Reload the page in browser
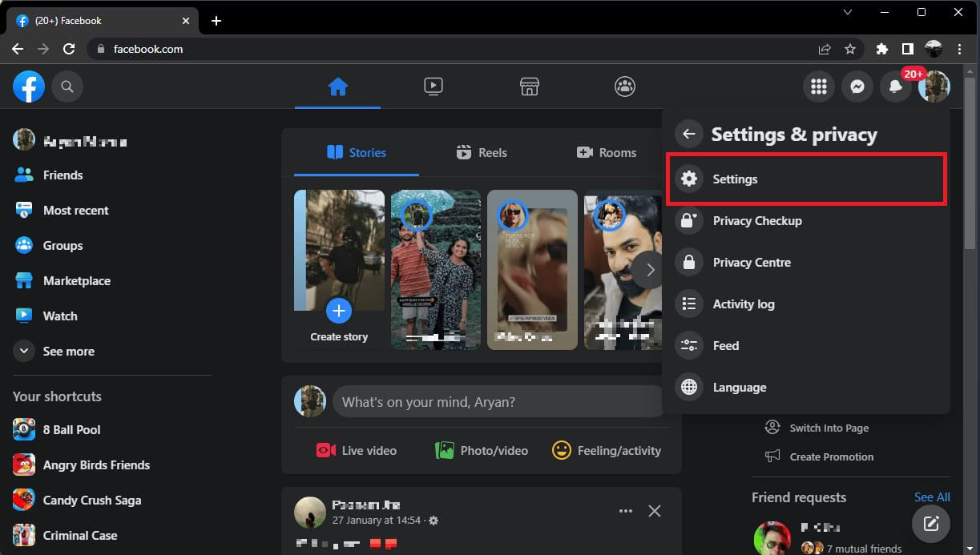Screen dimensions: 980x555 click(x=69, y=49)
